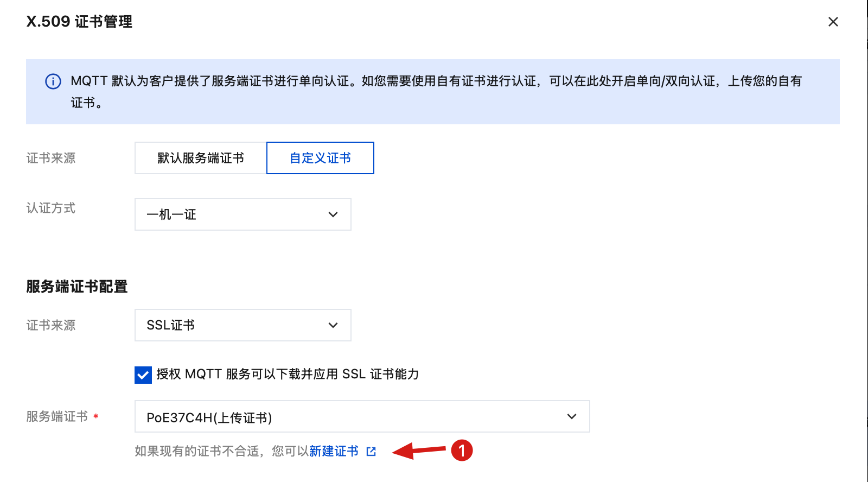Click the external link icon beside 新建证书
Image resolution: width=868 pixels, height=482 pixels.
click(371, 452)
